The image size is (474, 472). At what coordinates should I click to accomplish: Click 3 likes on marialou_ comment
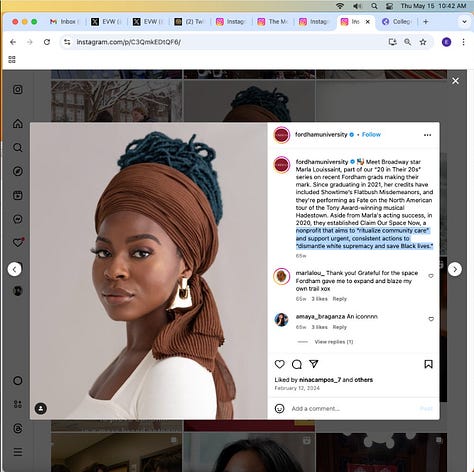tap(319, 299)
